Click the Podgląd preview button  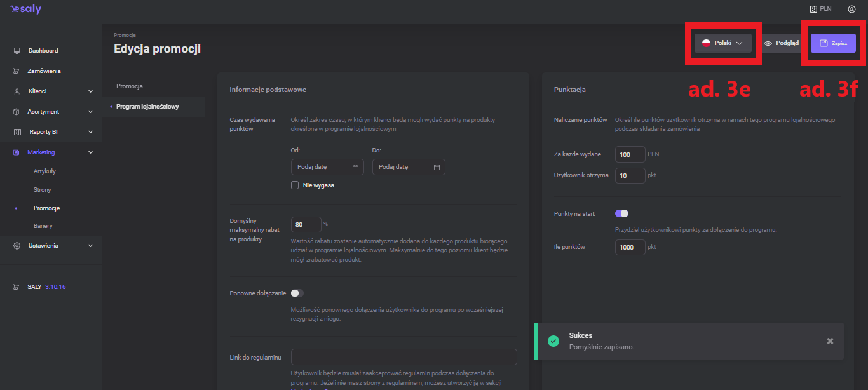pos(781,43)
